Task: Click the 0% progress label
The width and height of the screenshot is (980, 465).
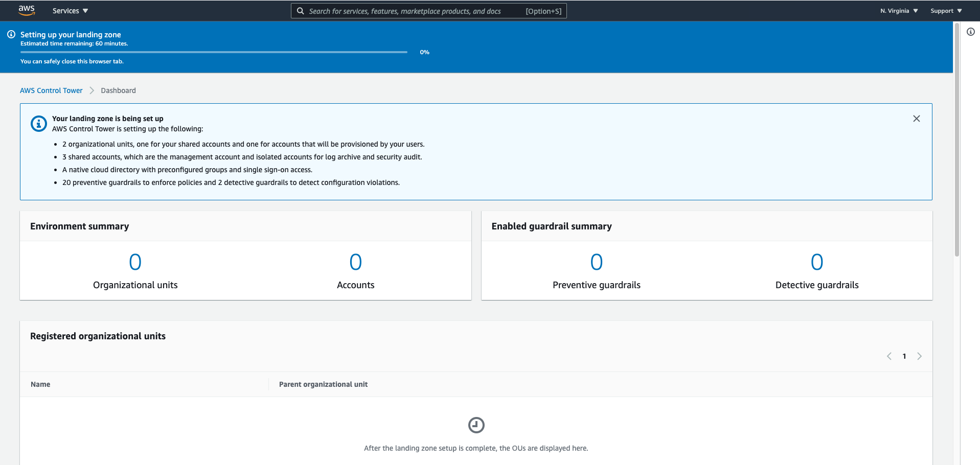Action: [x=424, y=52]
